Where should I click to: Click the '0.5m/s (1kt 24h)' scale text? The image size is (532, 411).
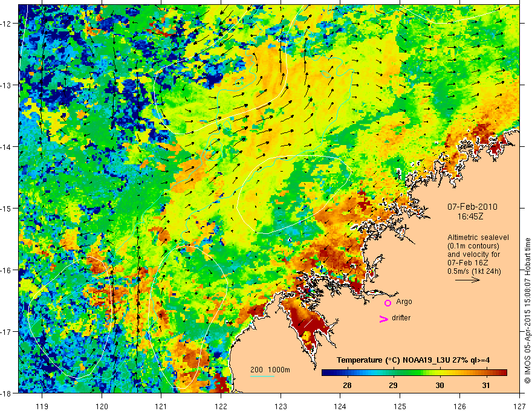(x=475, y=271)
